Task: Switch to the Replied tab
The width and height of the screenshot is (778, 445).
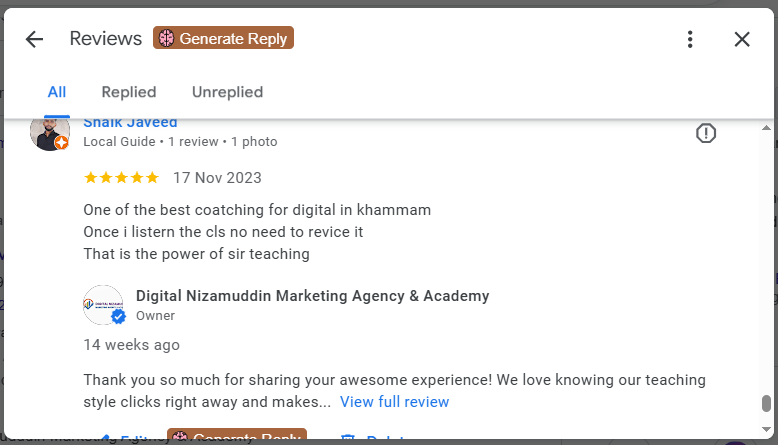Action: click(129, 92)
